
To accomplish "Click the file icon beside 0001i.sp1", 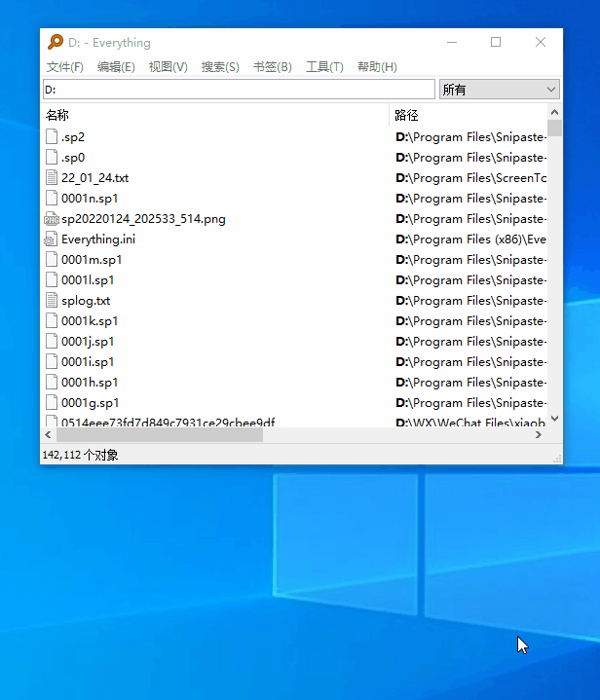I will (x=52, y=361).
